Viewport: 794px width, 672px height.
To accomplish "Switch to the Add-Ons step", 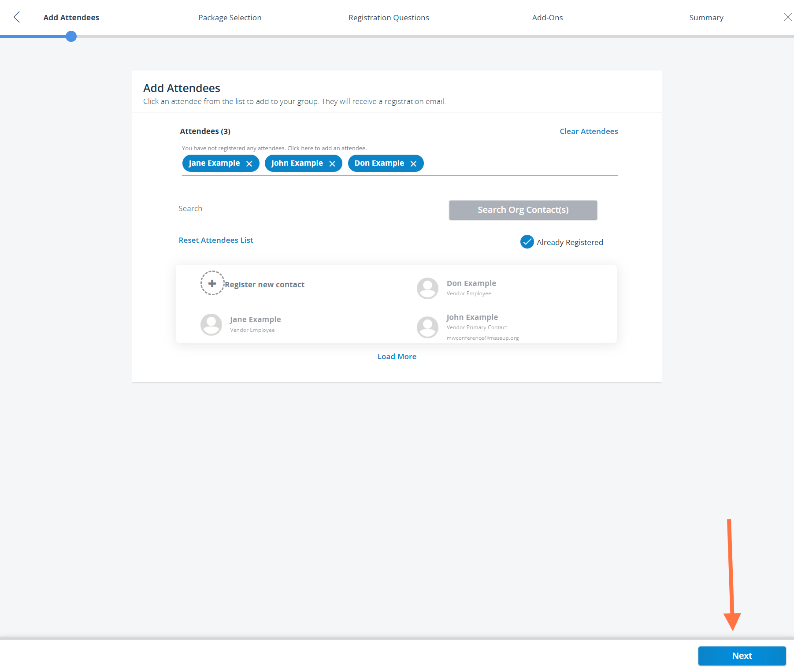I will pos(547,18).
